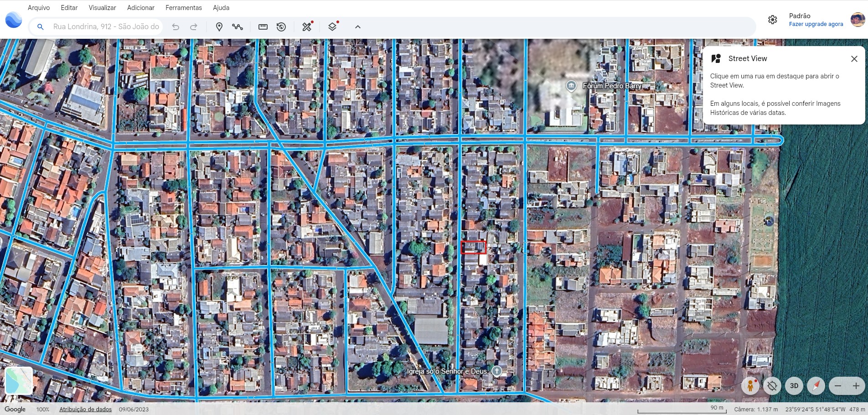Click the Google Earth logo
Image resolution: width=868 pixels, height=415 pixels.
[14, 20]
